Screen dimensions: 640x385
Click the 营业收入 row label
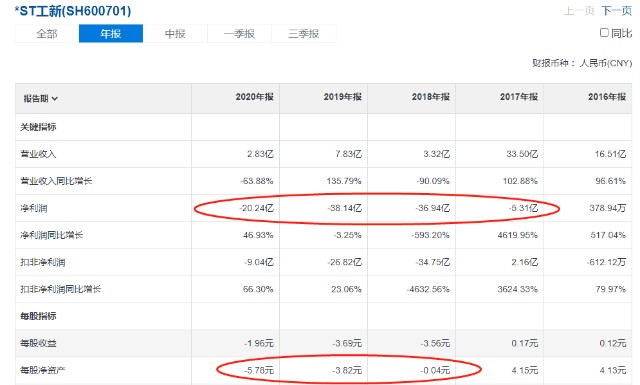pyautogui.click(x=38, y=154)
